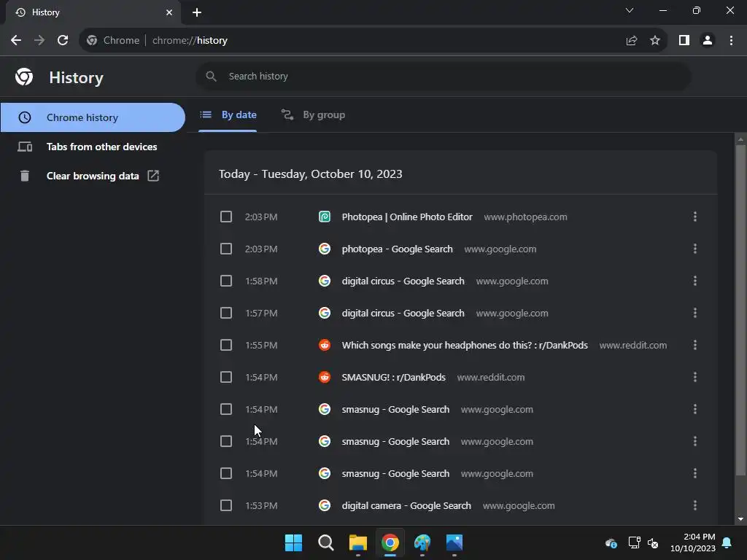Open SMASNUG! : r/DankPods link
The width and height of the screenshot is (747, 560).
[x=393, y=377]
